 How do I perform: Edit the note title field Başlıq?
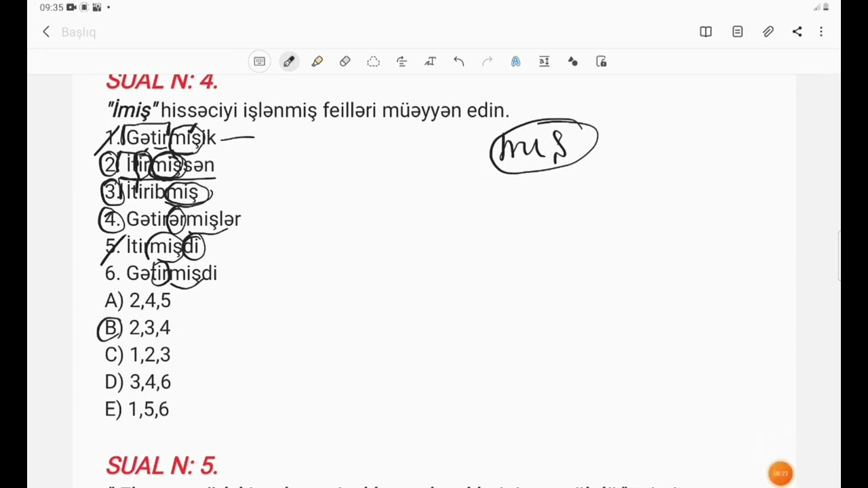[79, 32]
